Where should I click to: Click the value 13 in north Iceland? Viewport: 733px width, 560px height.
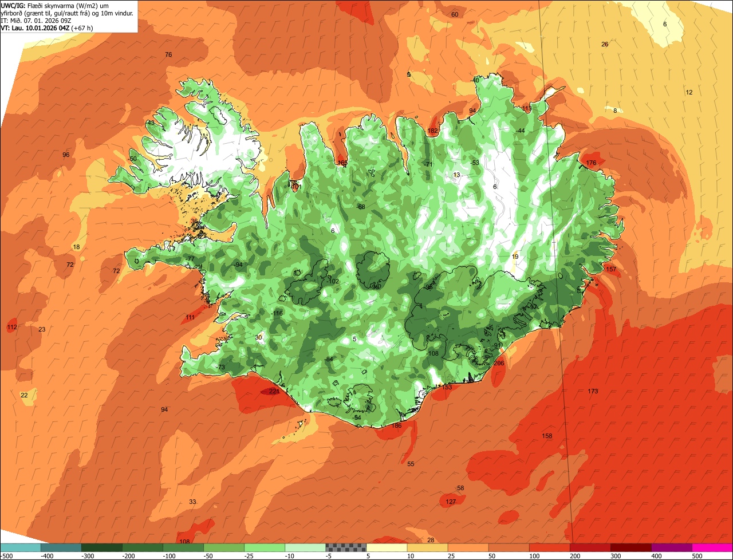(456, 175)
